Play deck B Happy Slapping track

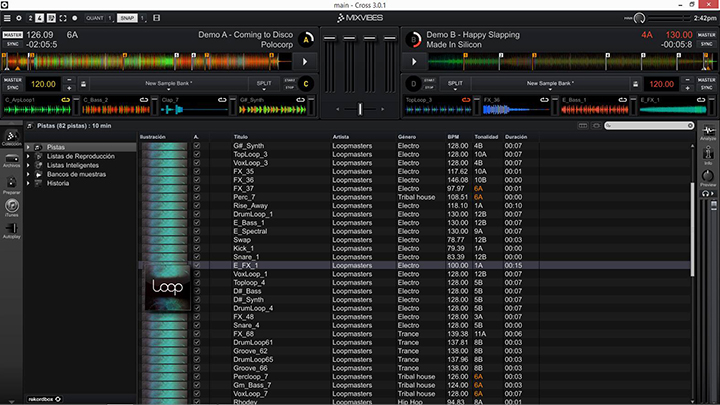(414, 62)
